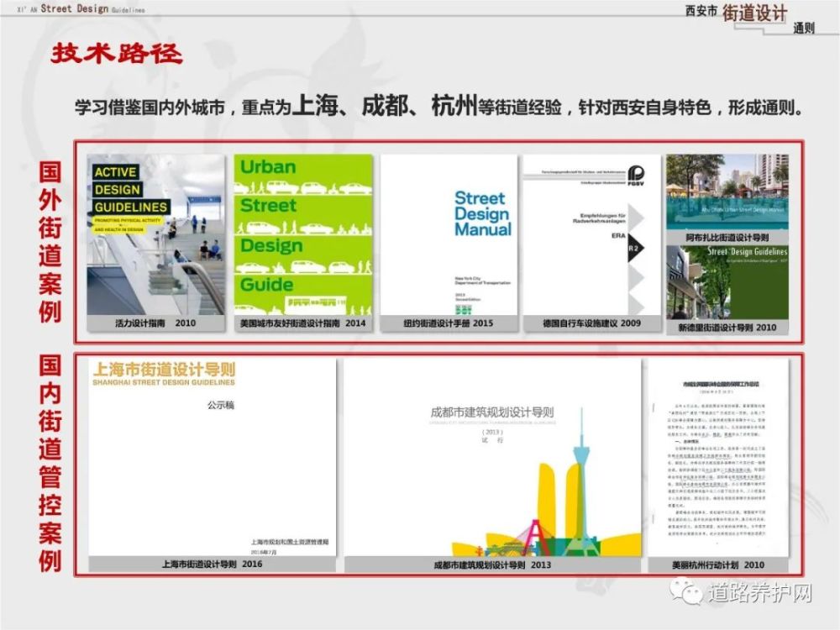The image size is (840, 630).
Task: Click the 公示稿 text on Shanghai cover
Action: [x=221, y=405]
